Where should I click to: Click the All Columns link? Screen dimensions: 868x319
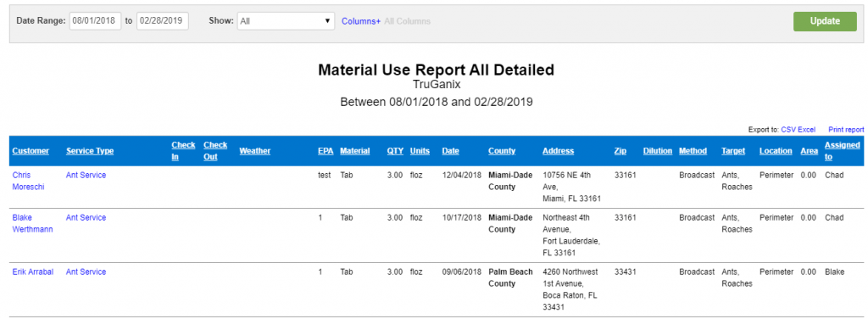point(407,21)
